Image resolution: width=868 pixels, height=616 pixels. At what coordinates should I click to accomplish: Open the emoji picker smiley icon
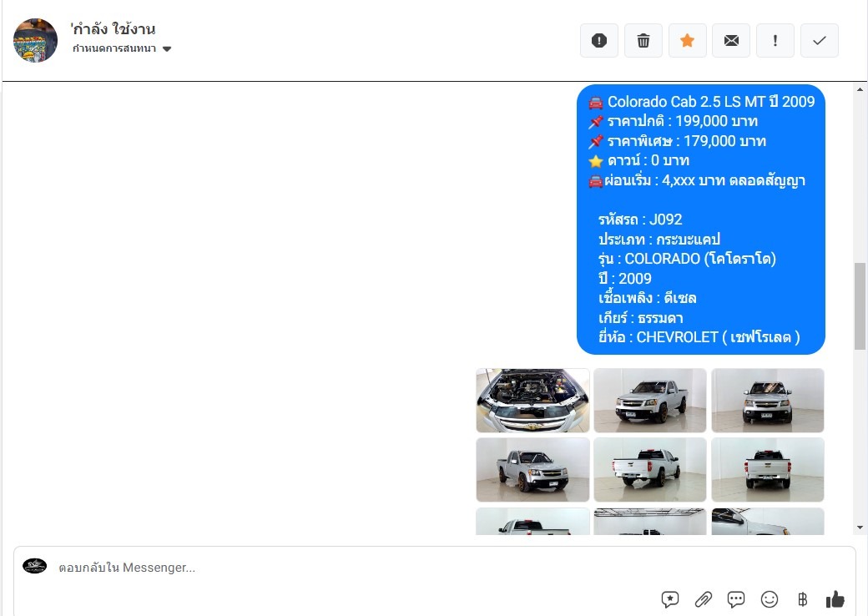770,598
